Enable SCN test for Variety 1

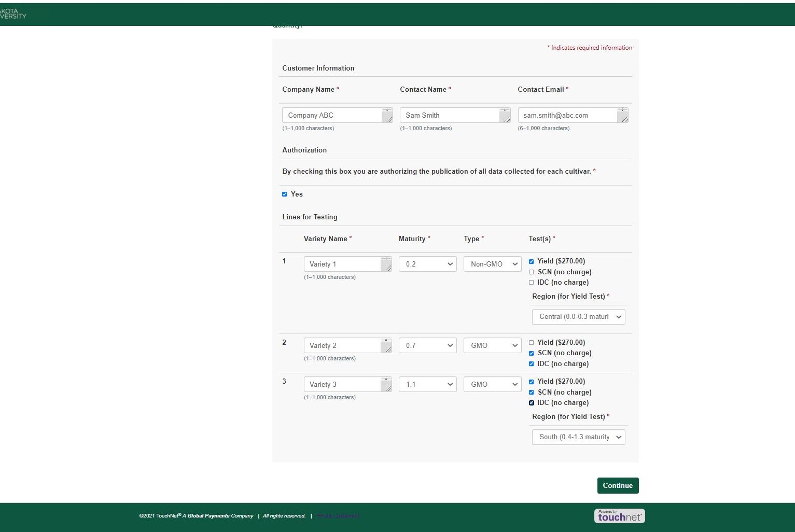click(x=531, y=272)
